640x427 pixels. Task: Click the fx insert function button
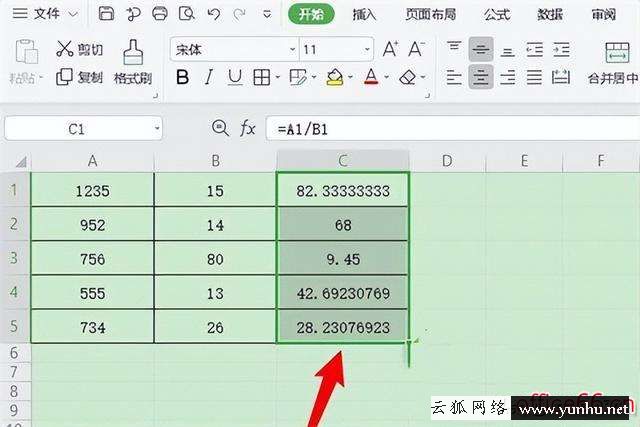(247, 129)
